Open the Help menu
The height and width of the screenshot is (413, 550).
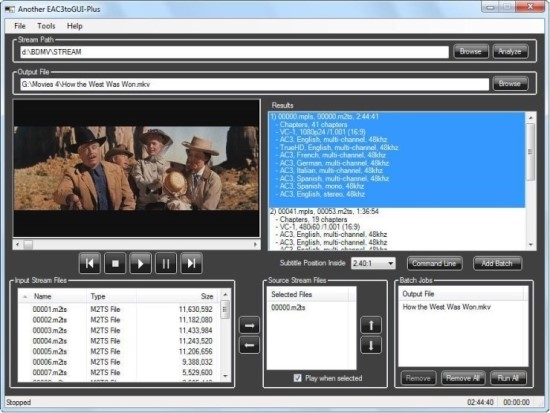click(75, 26)
